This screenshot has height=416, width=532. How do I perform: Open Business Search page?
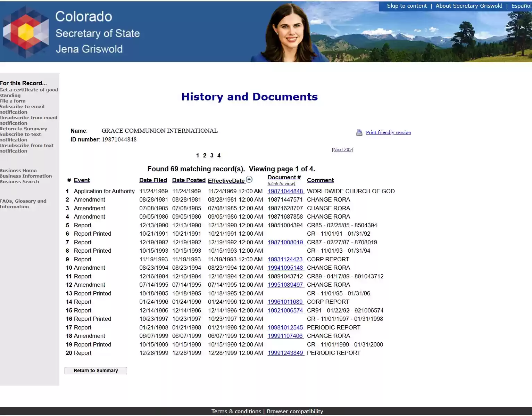click(19, 181)
